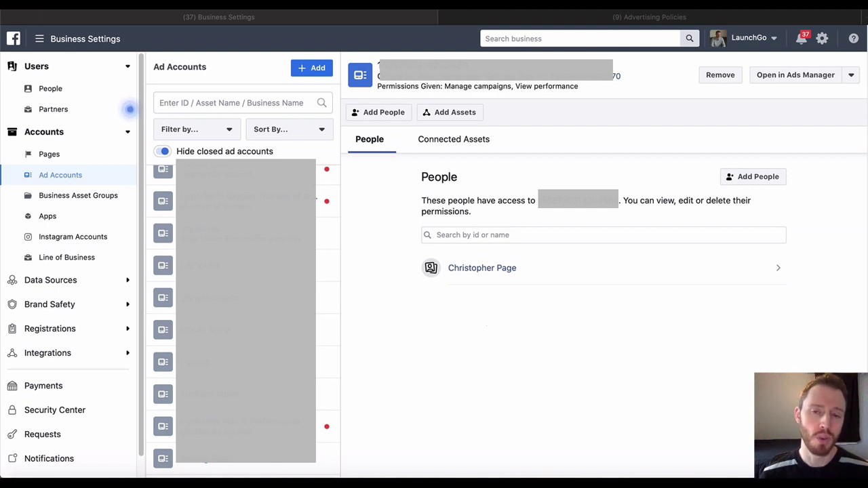
Task: Collapse the Users section arrow
Action: [x=127, y=66]
